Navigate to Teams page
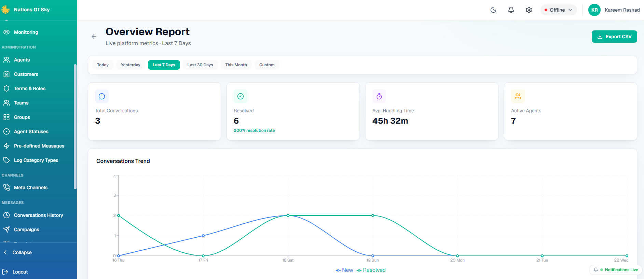The width and height of the screenshot is (644, 279). pyautogui.click(x=21, y=103)
